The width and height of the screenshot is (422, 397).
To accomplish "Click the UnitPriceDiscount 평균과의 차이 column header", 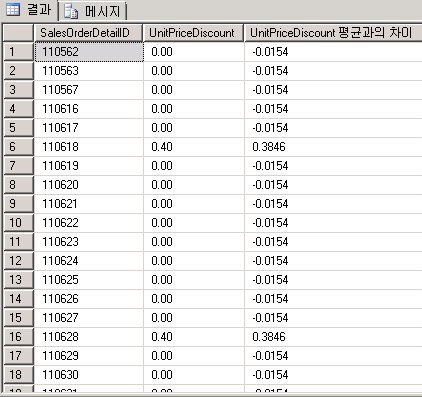I will (333, 33).
